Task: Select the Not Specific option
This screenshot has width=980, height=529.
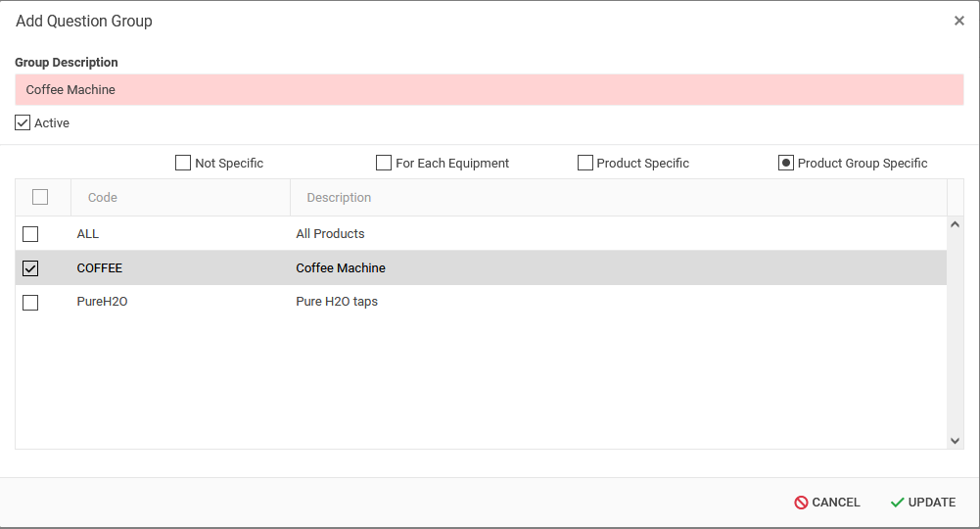Action: pos(183,164)
